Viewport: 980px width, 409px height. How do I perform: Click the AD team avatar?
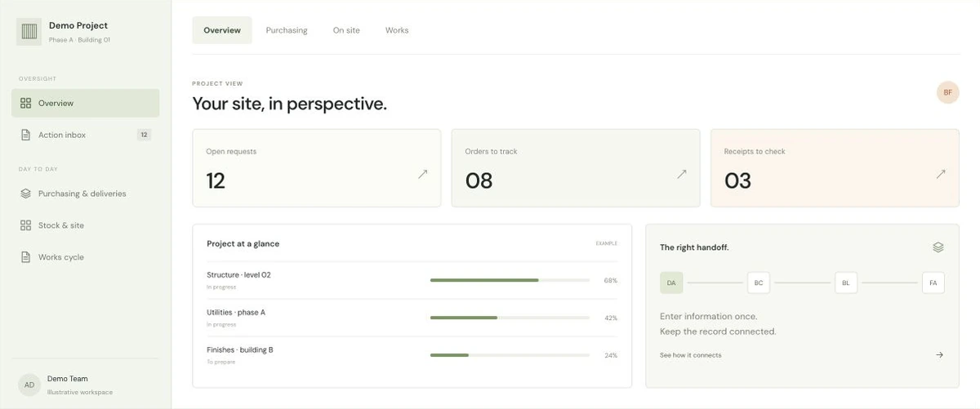coord(29,385)
